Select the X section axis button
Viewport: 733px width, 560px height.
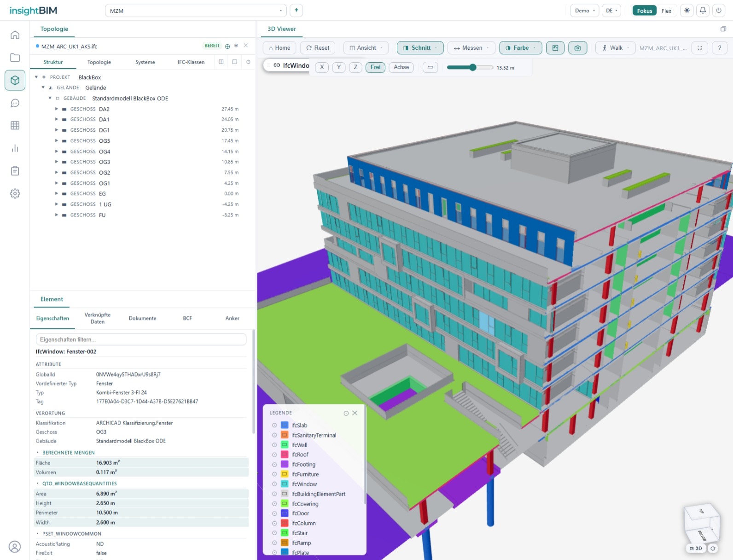point(322,67)
